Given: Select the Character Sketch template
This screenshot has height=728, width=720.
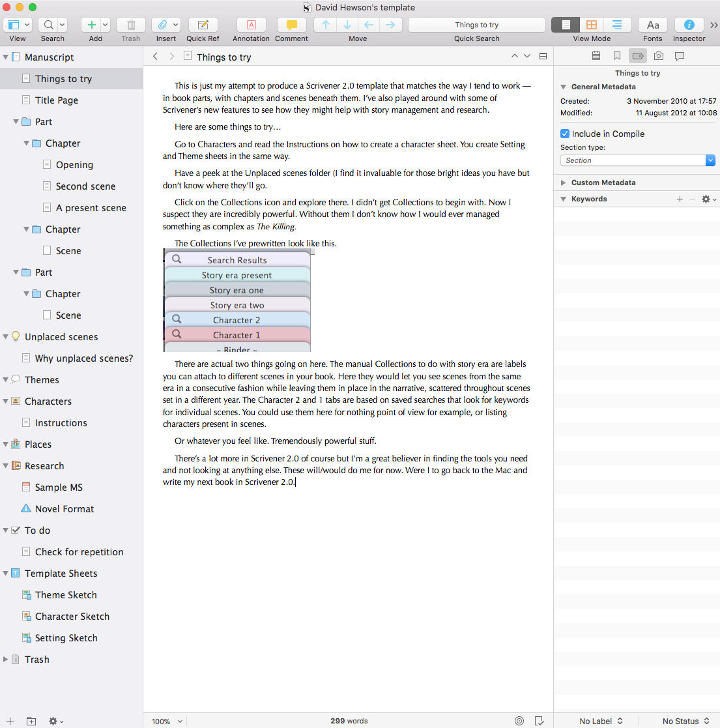Looking at the screenshot, I should tap(72, 617).
